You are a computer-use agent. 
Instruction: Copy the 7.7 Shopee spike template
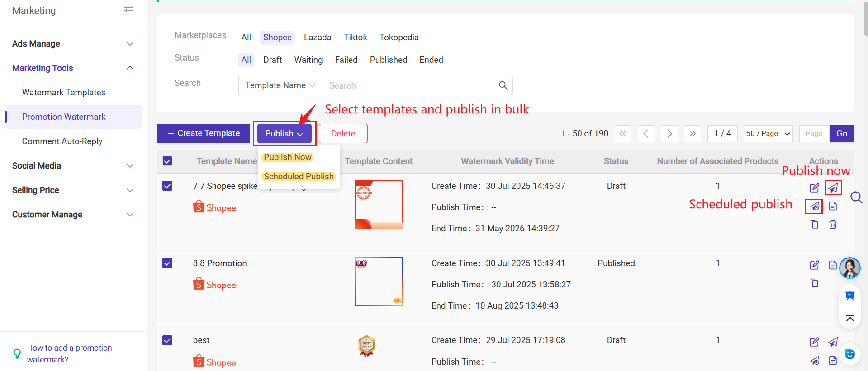814,224
